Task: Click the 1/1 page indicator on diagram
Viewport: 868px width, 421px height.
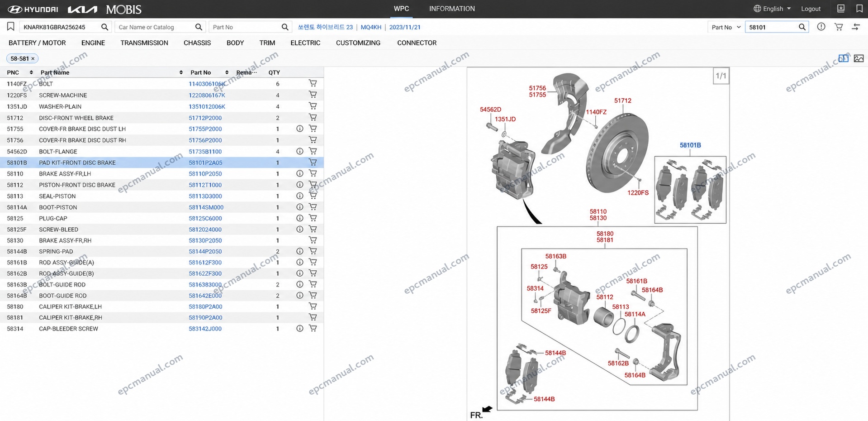Action: 721,76
